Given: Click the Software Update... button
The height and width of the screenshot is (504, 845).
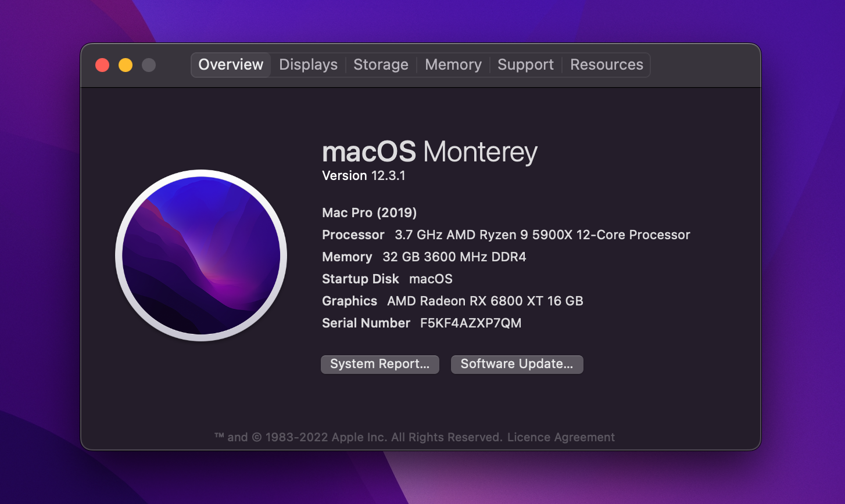Looking at the screenshot, I should (517, 364).
